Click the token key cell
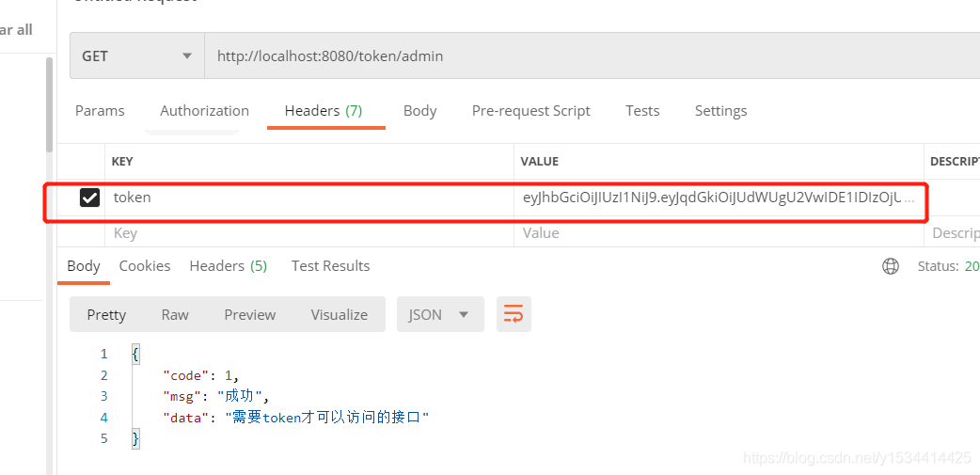 click(309, 198)
